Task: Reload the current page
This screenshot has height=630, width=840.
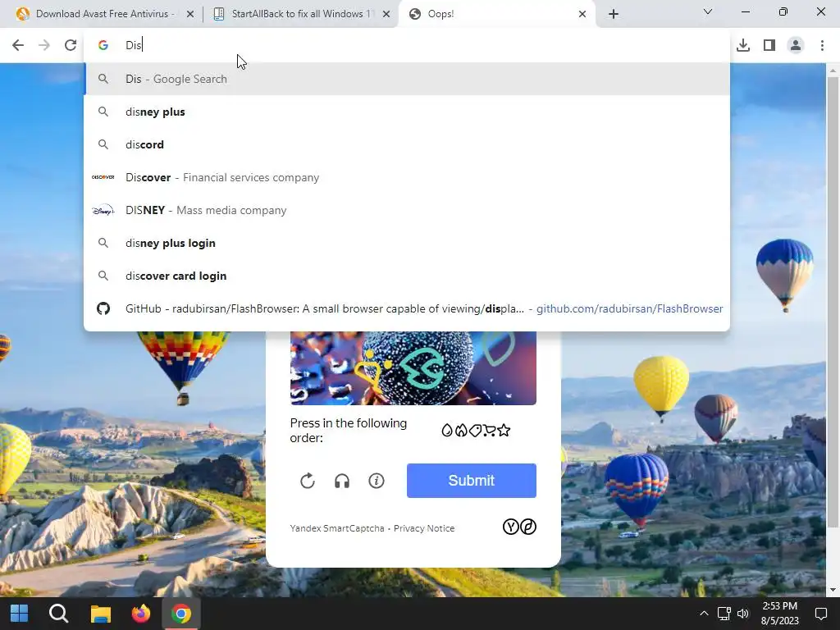Action: click(71, 45)
